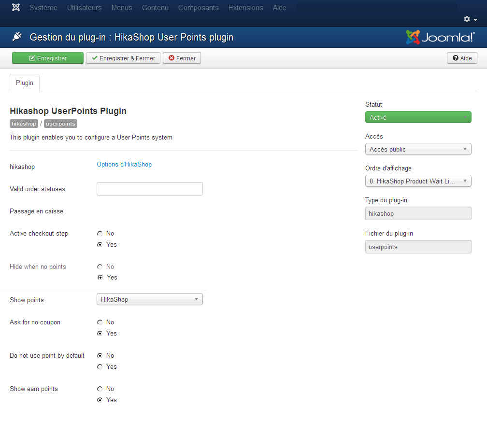Open the Ordre d'affichage dropdown
This screenshot has height=448, width=487.
pyautogui.click(x=418, y=181)
